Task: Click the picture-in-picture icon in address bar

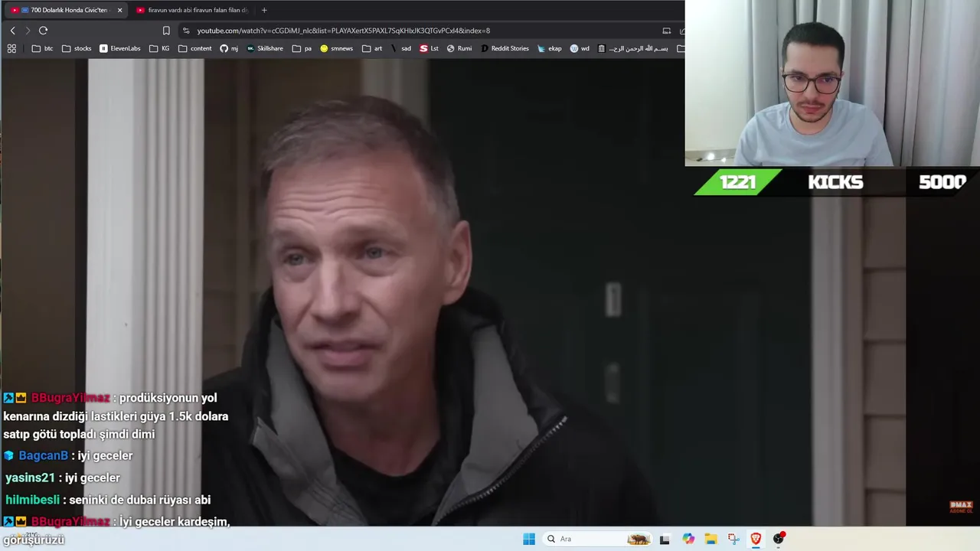Action: pos(666,31)
